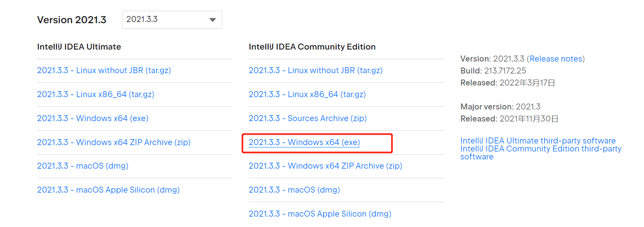Click the IntelliJ IDEA Ultimate column heading
This screenshot has width=644, height=227.
click(x=79, y=47)
